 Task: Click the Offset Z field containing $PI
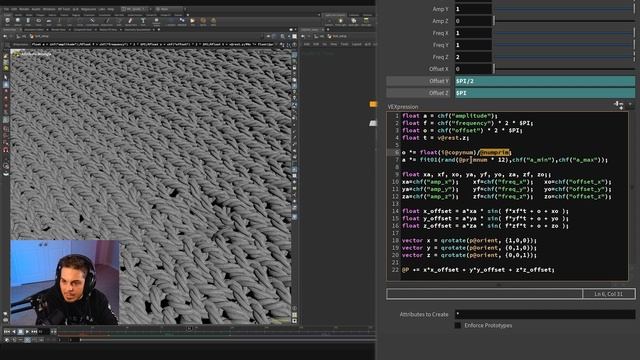pyautogui.click(x=544, y=93)
